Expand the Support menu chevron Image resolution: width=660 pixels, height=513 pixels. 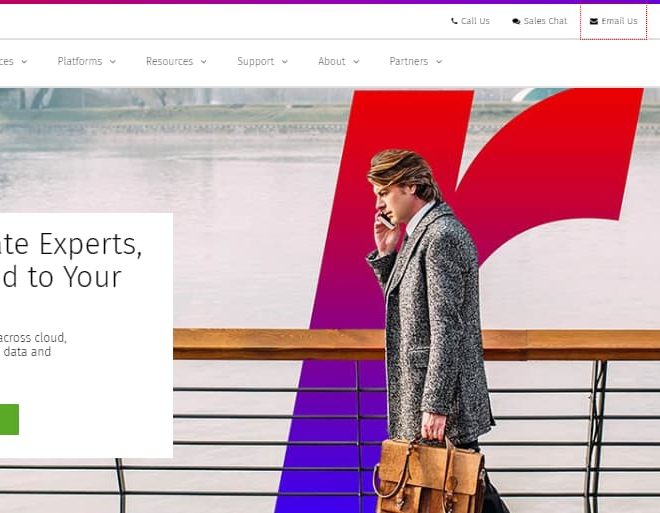coord(285,61)
